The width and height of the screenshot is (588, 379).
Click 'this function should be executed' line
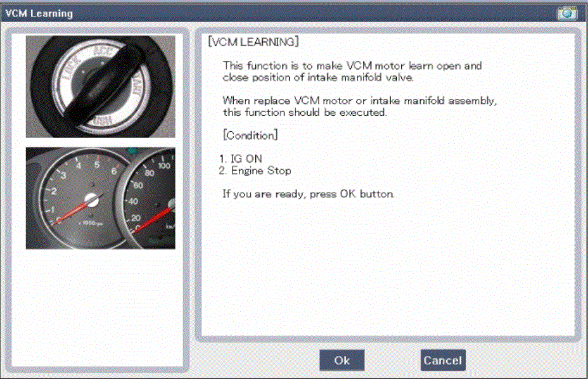tap(305, 112)
